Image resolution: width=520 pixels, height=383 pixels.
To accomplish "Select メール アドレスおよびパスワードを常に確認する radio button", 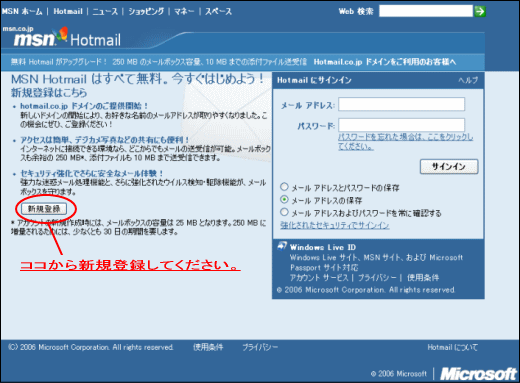I will tap(284, 212).
